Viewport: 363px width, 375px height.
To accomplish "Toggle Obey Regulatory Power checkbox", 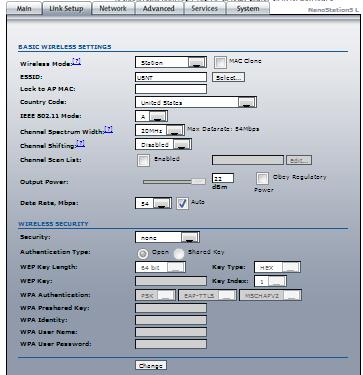I will point(262,179).
